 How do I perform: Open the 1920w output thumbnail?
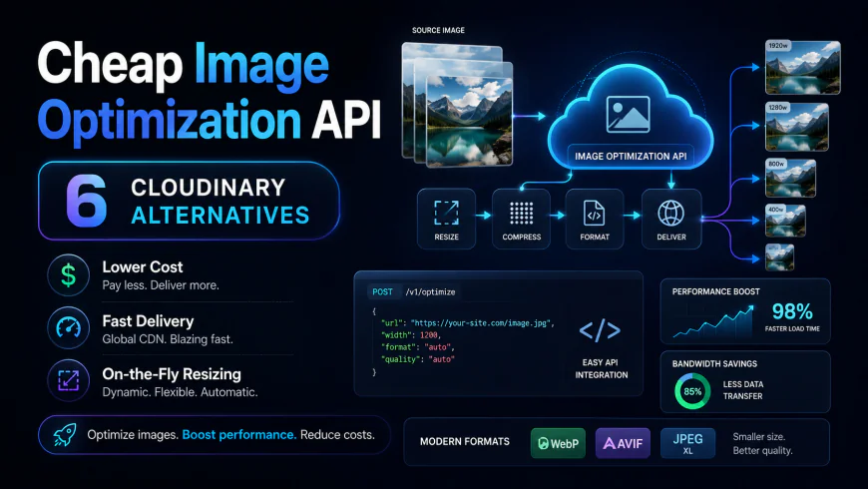pyautogui.click(x=803, y=67)
